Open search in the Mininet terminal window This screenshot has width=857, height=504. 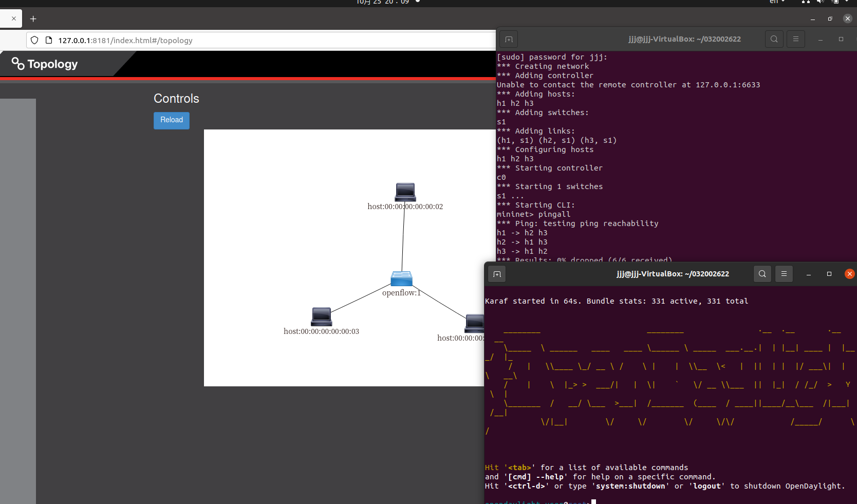(x=774, y=39)
